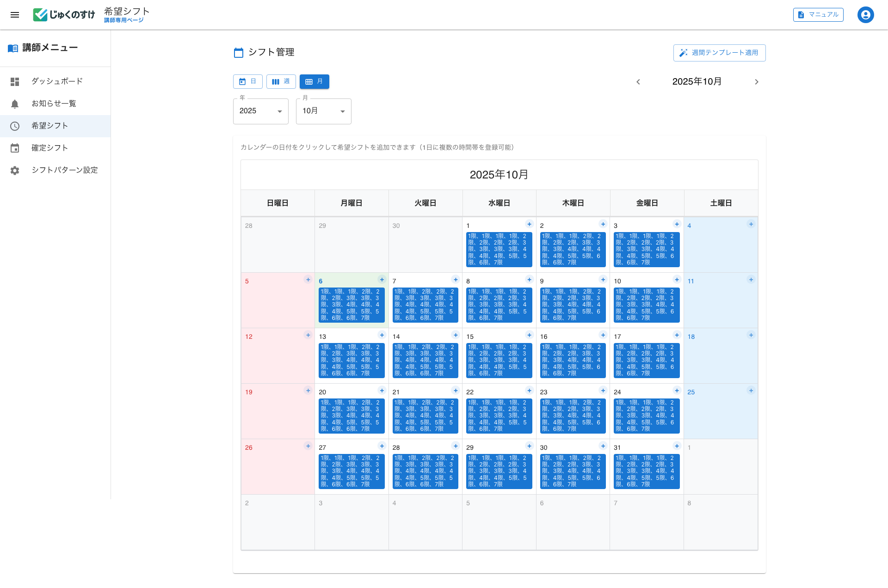The height and width of the screenshot is (588, 888).
Task: Open the 10月 month dropdown
Action: click(x=323, y=111)
